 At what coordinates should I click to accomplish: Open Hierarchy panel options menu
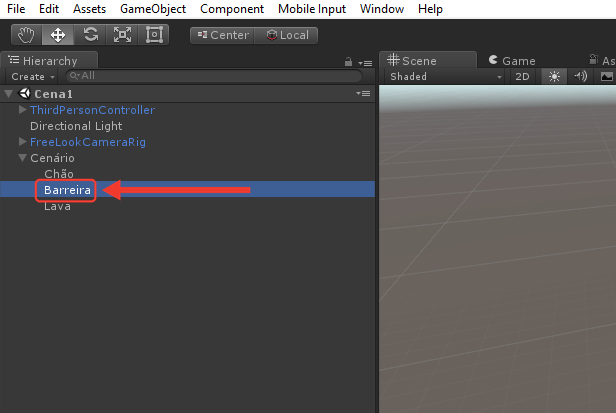coord(365,63)
